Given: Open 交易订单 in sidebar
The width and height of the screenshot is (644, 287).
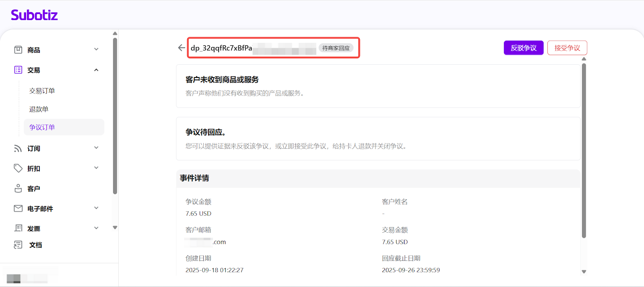Looking at the screenshot, I should (x=42, y=91).
